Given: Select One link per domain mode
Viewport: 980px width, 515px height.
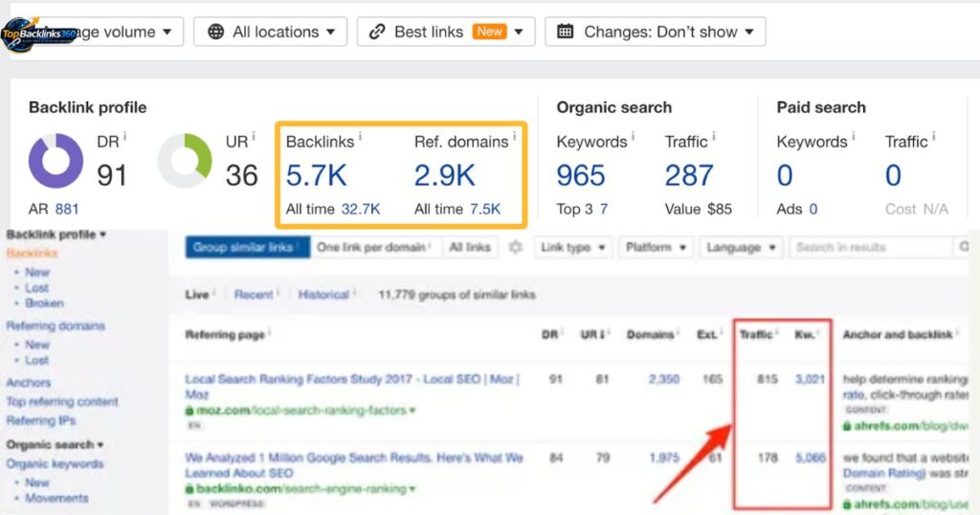Looking at the screenshot, I should [x=375, y=248].
